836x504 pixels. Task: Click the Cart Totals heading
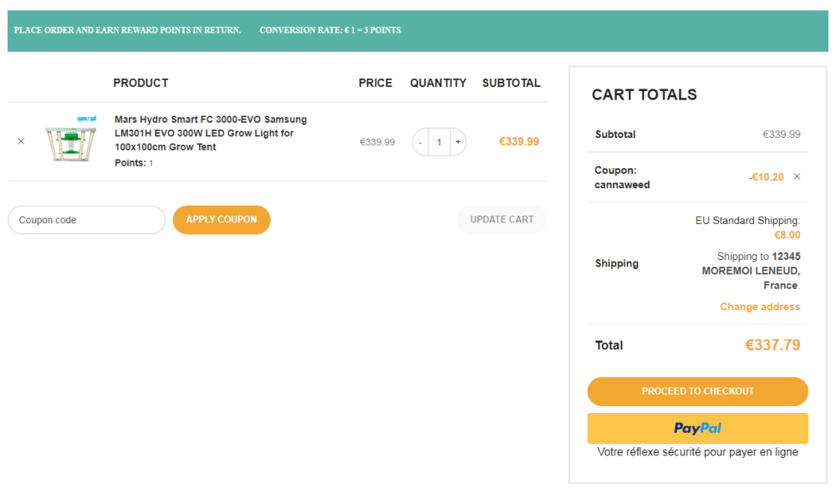coord(644,94)
